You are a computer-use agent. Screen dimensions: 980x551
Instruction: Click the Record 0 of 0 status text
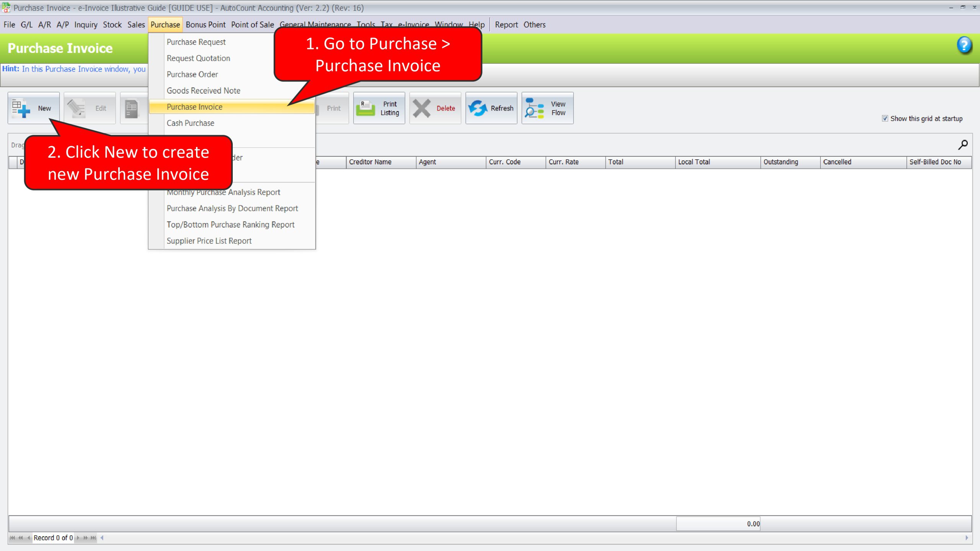[x=53, y=538]
